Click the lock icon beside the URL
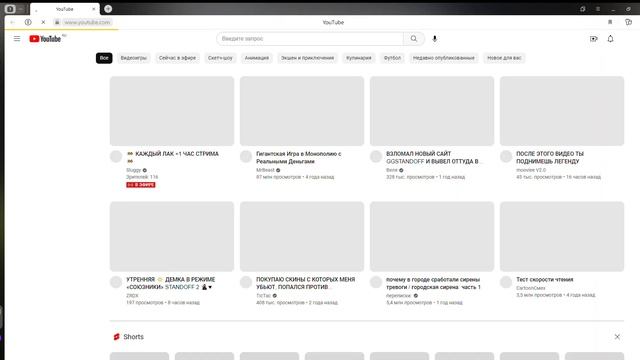 [x=57, y=22]
